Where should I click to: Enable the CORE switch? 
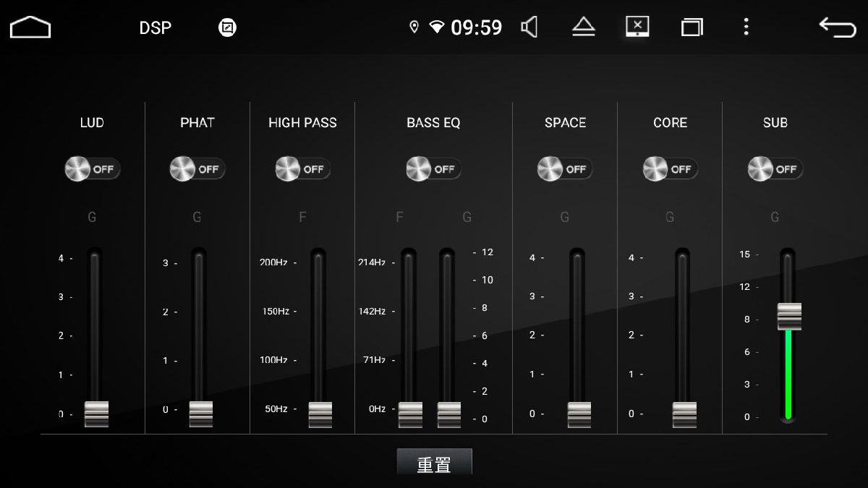click(670, 168)
